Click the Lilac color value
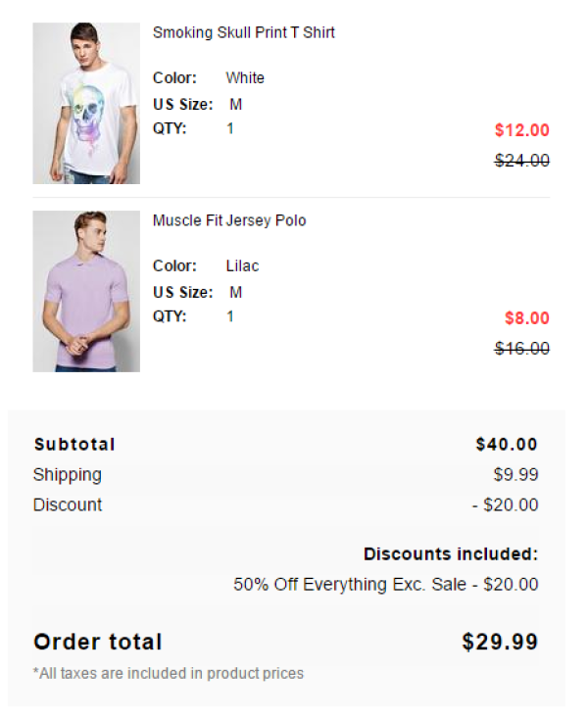Screen dimensions: 588x719 tap(242, 266)
